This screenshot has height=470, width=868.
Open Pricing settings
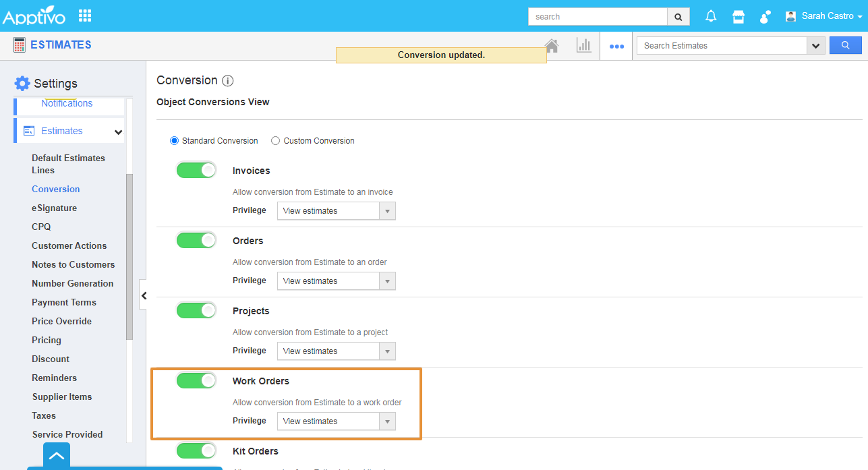pyautogui.click(x=47, y=341)
